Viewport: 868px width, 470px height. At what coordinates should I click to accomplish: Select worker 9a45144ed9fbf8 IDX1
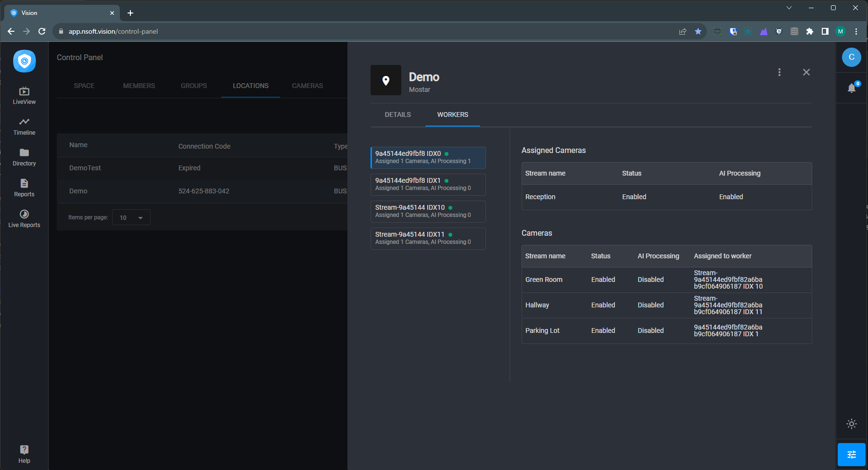[428, 184]
